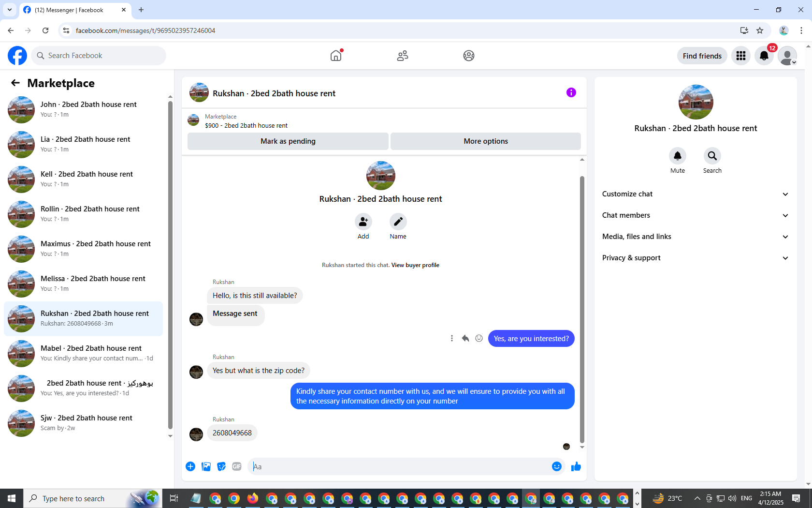Open the $900 2bed 2bath house rent listing

pos(246,125)
